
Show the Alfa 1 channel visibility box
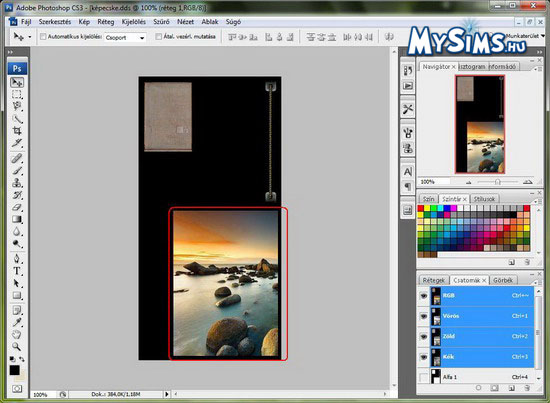click(x=424, y=377)
